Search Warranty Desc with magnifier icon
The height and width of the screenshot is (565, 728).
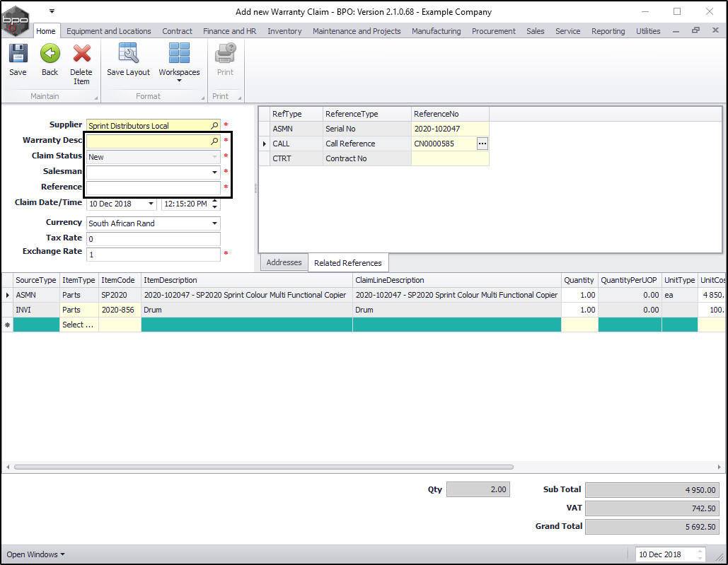pyautogui.click(x=214, y=141)
